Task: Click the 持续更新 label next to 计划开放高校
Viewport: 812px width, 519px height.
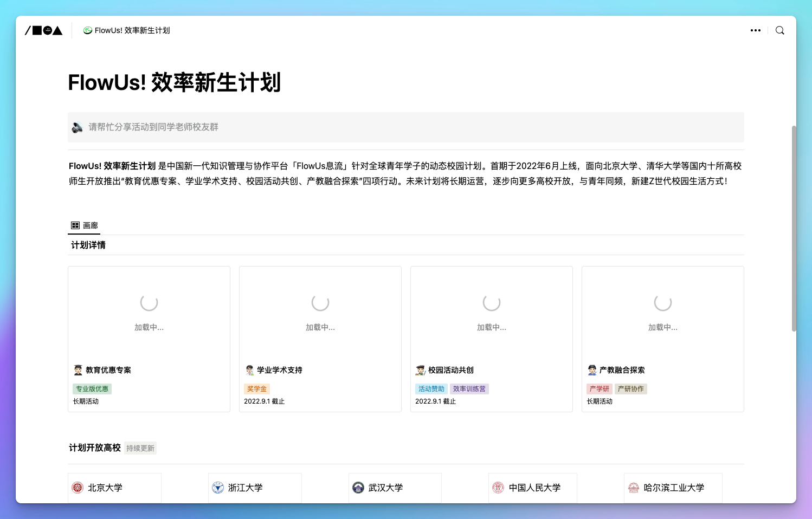Action: 140,448
